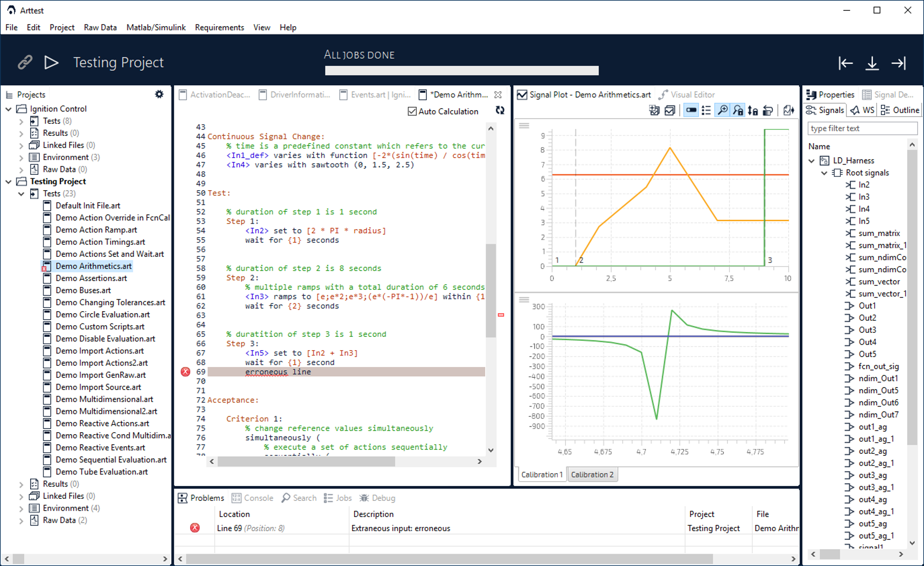Open the Projects panel settings gear
The width and height of the screenshot is (924, 566).
159,94
